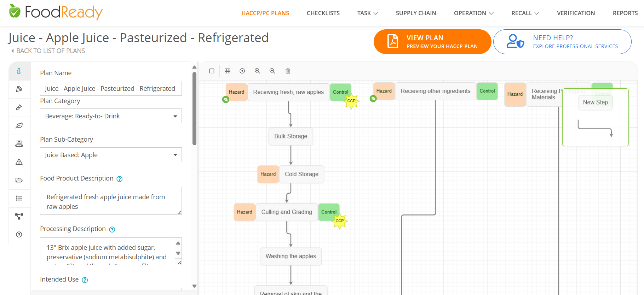This screenshot has width=644, height=295.
Task: Click Need Help professional services button
Action: click(x=562, y=42)
